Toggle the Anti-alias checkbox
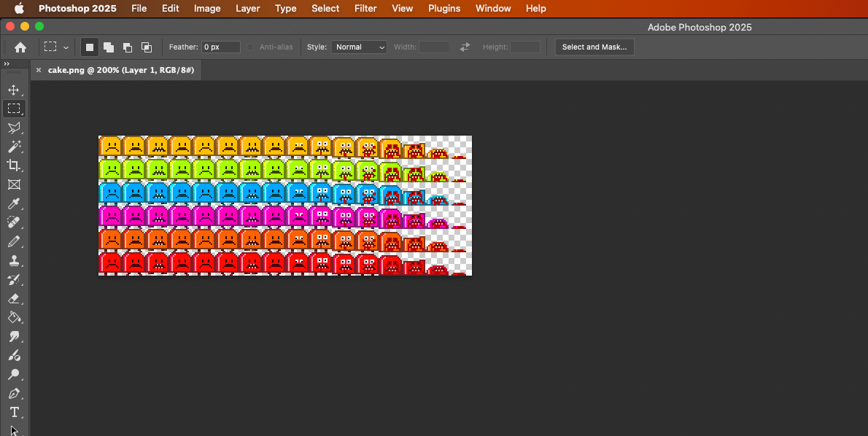The height and width of the screenshot is (436, 868). click(x=249, y=47)
